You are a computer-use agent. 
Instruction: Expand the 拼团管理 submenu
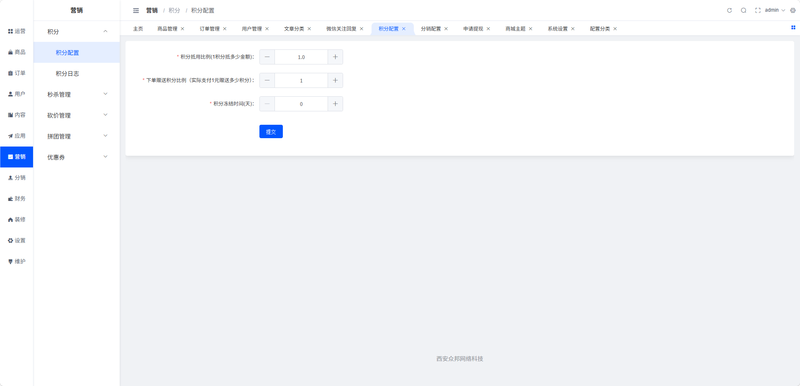click(x=77, y=136)
